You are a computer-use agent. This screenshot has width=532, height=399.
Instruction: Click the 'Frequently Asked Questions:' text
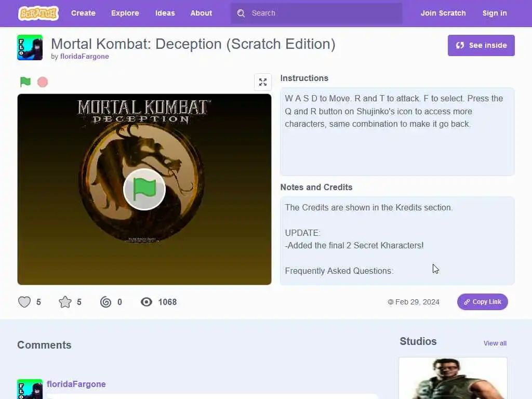[x=339, y=271]
